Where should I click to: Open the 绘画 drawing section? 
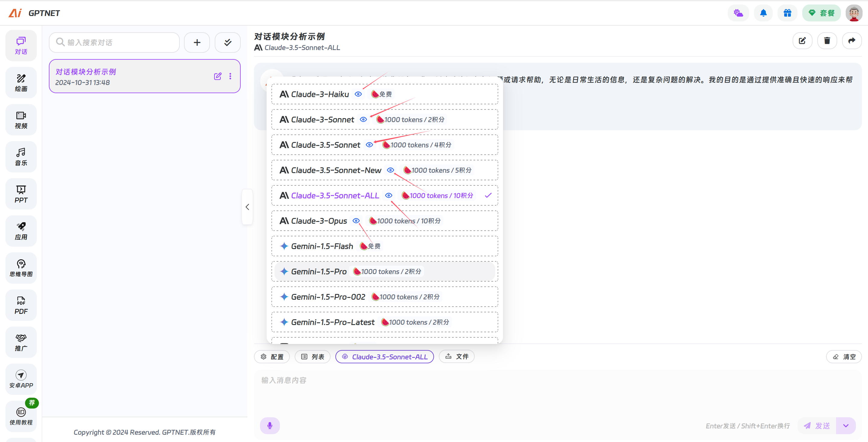(x=21, y=83)
